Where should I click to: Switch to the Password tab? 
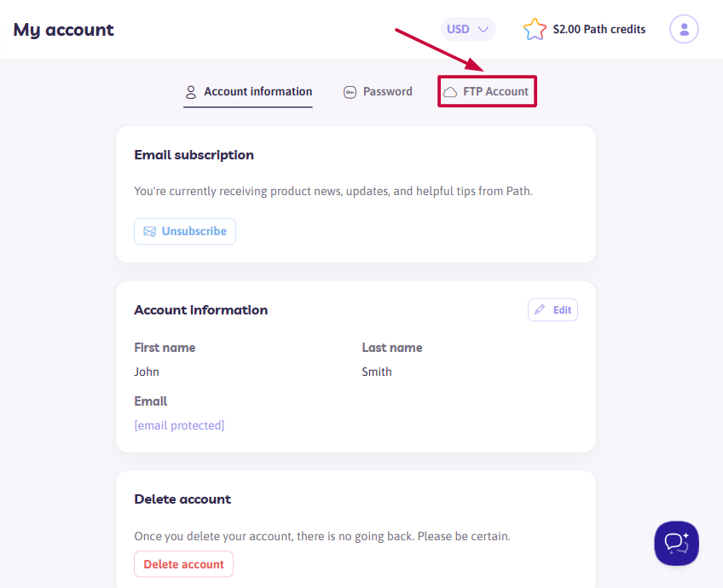378,92
